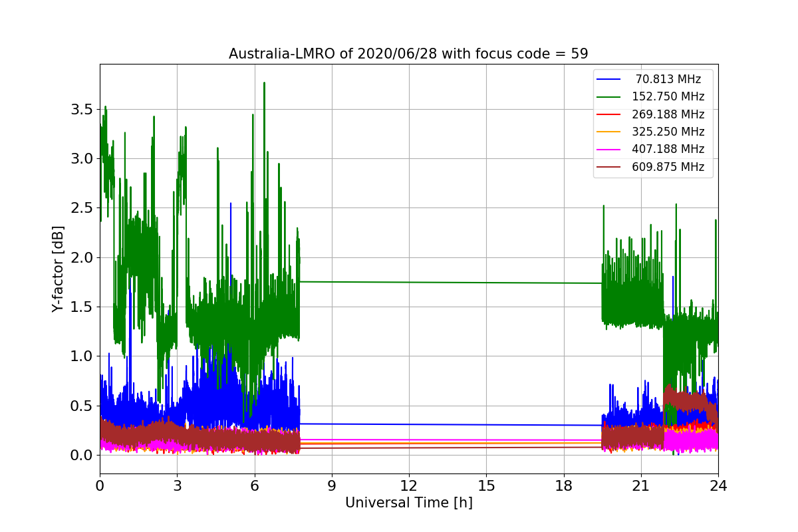Click the Universal Time [h] axis label

click(x=408, y=503)
